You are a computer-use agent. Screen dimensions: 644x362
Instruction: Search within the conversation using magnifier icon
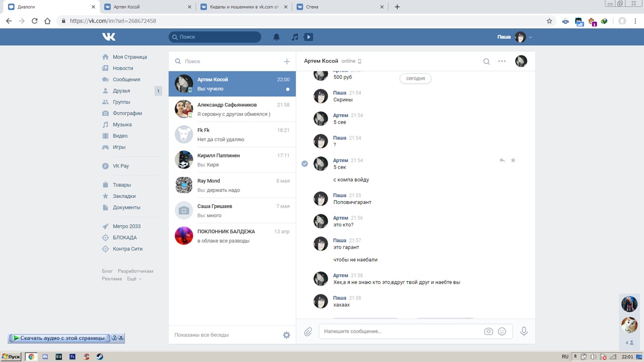pos(487,61)
